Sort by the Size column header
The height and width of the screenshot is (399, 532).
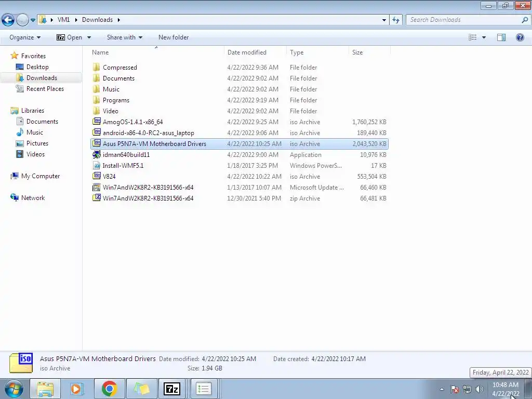pyautogui.click(x=369, y=52)
